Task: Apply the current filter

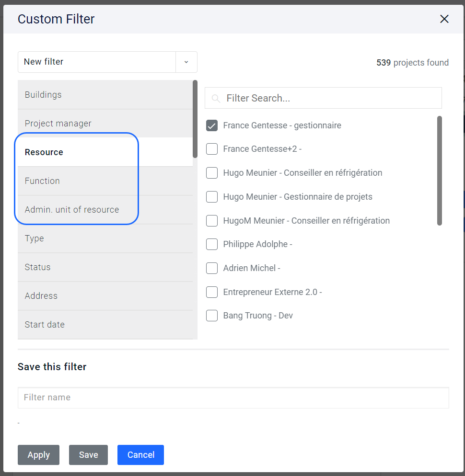Action: (x=38, y=455)
